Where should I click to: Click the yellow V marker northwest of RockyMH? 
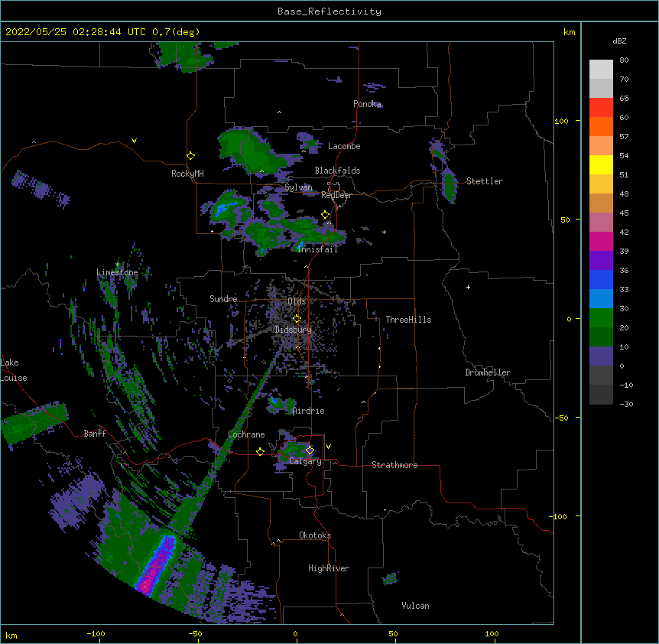[134, 141]
